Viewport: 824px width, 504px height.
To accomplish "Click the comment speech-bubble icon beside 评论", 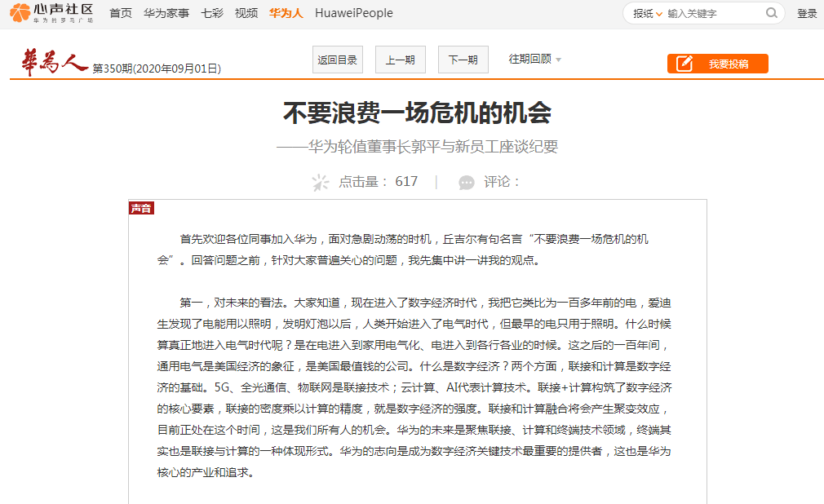I will pyautogui.click(x=465, y=182).
